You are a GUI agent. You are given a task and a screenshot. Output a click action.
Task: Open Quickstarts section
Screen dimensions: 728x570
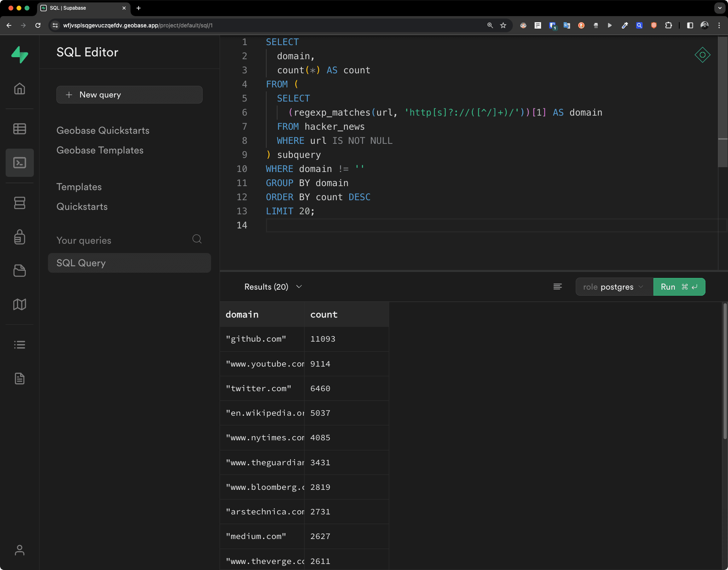82,207
